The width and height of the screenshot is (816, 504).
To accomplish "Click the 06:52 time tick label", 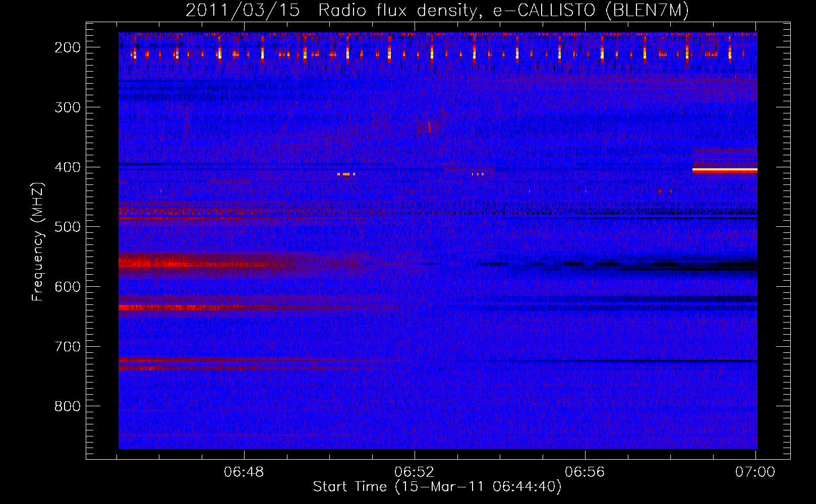I will tap(415, 472).
